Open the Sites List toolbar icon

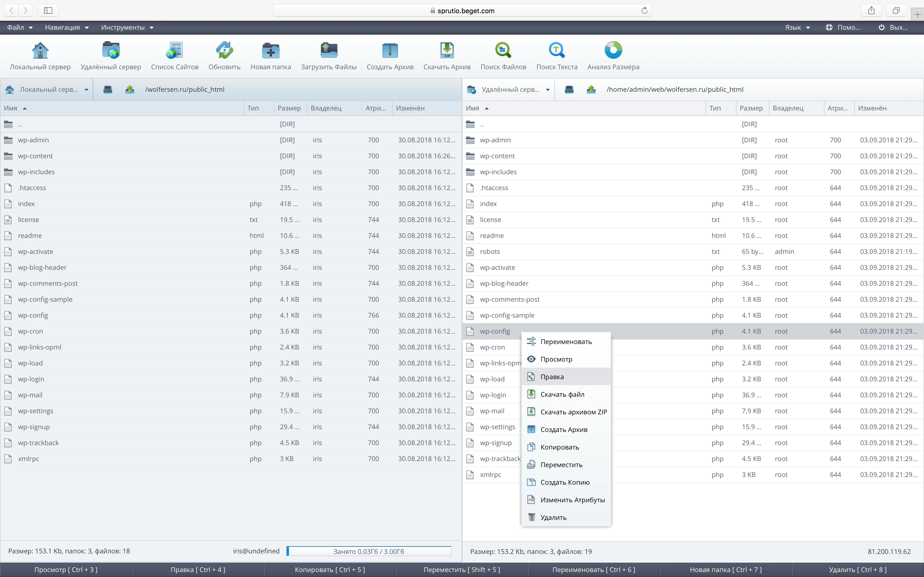coord(175,50)
